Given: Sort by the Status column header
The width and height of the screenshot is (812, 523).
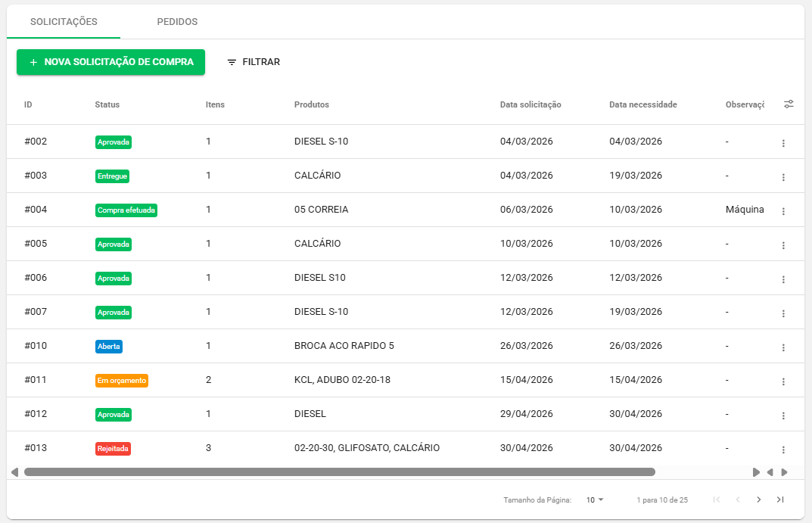Looking at the screenshot, I should 107,104.
